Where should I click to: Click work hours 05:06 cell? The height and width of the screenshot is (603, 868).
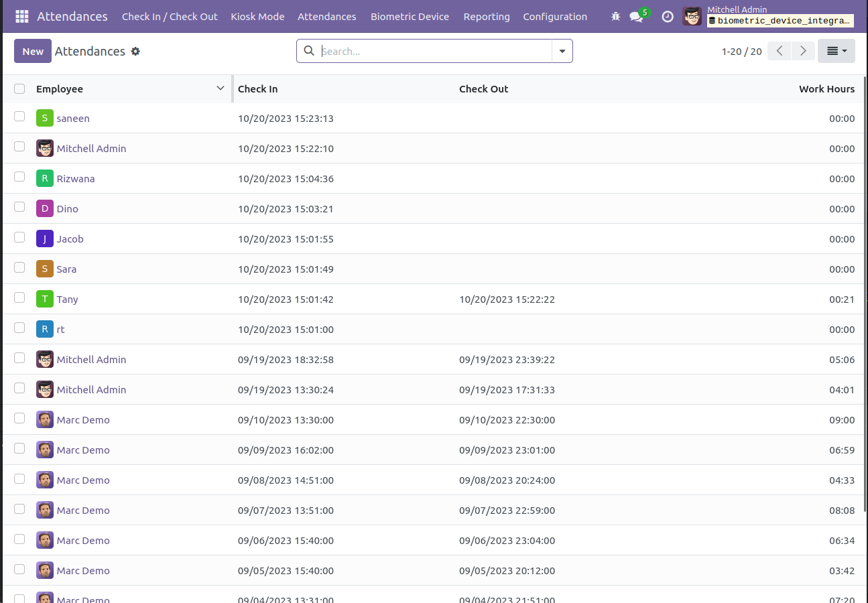point(842,360)
